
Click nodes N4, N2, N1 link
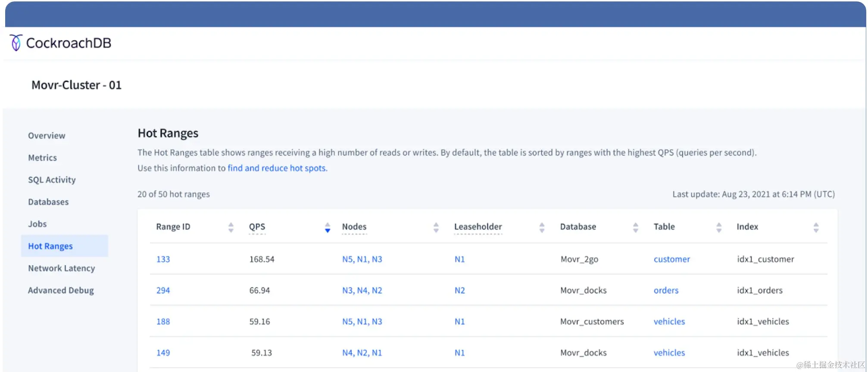[x=362, y=353]
